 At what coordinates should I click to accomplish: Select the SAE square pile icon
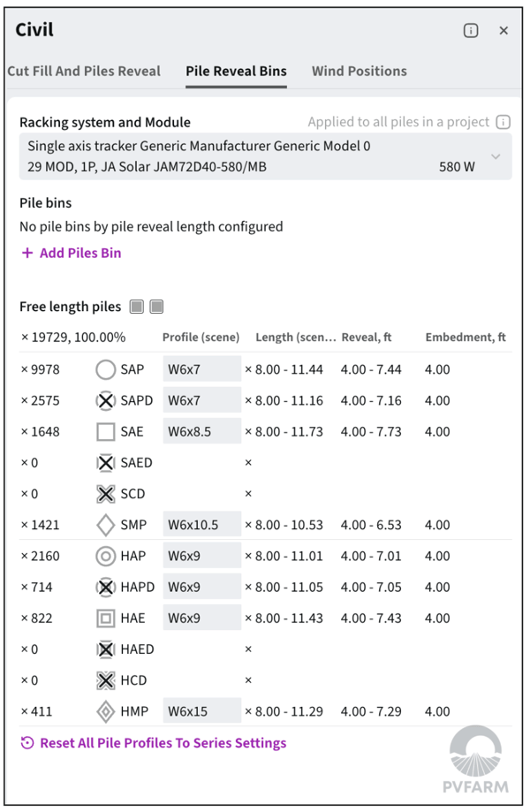click(x=108, y=430)
